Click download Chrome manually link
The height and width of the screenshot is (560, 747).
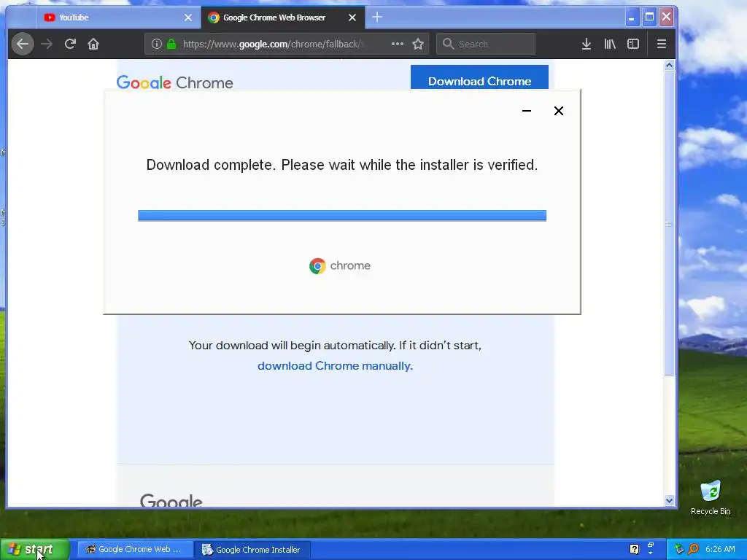coord(335,366)
